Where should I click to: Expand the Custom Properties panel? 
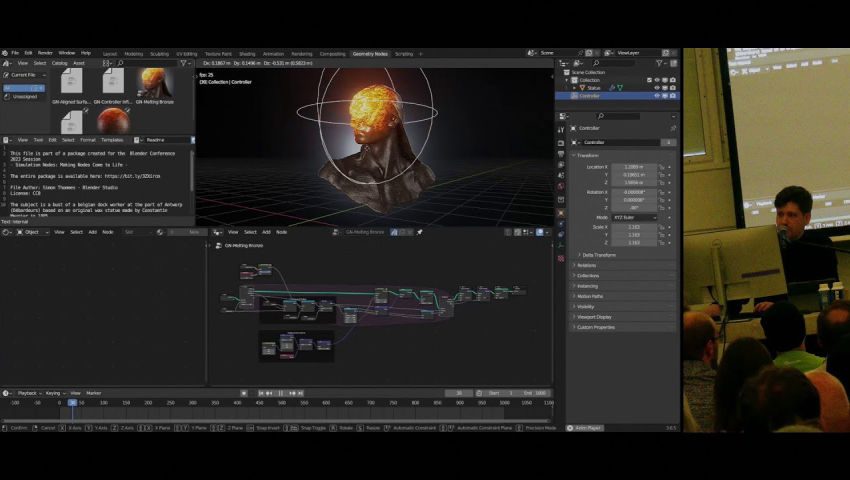pos(595,328)
